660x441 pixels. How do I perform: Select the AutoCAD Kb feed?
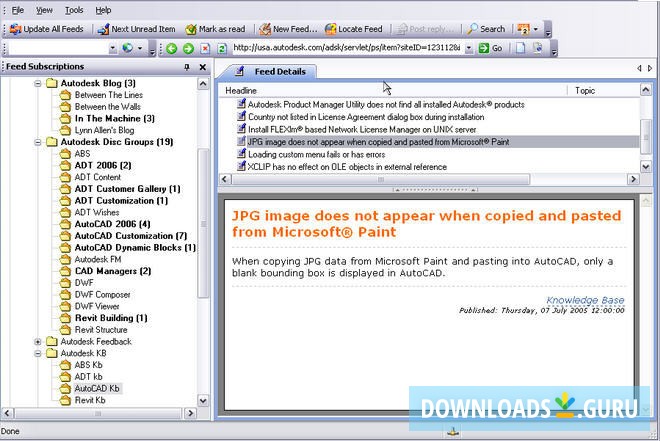97,388
